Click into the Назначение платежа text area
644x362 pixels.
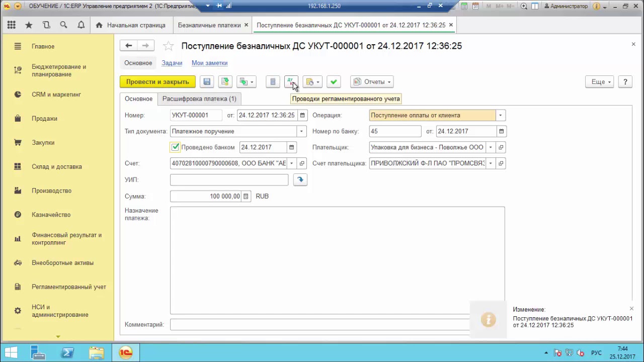click(x=337, y=260)
